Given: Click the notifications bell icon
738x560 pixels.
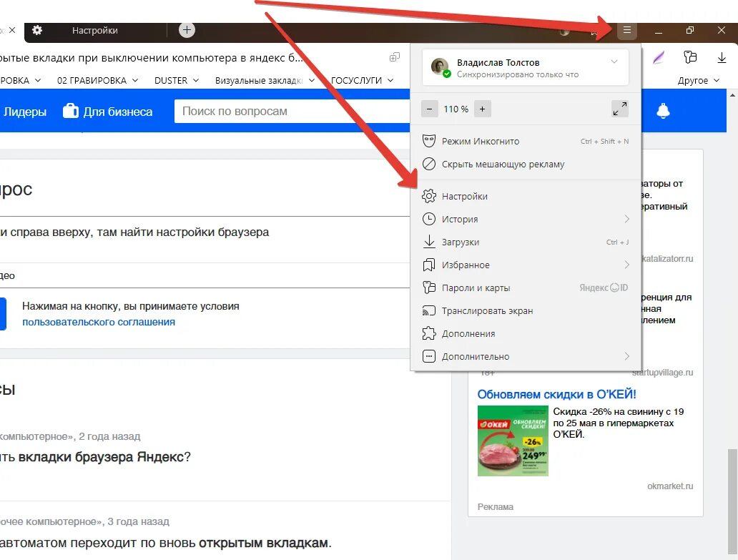Looking at the screenshot, I should point(663,111).
